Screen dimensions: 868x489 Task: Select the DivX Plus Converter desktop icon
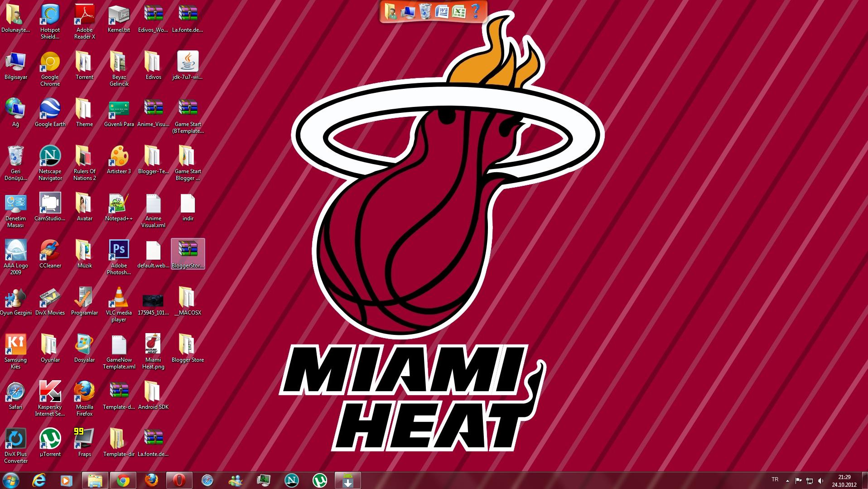click(16, 446)
